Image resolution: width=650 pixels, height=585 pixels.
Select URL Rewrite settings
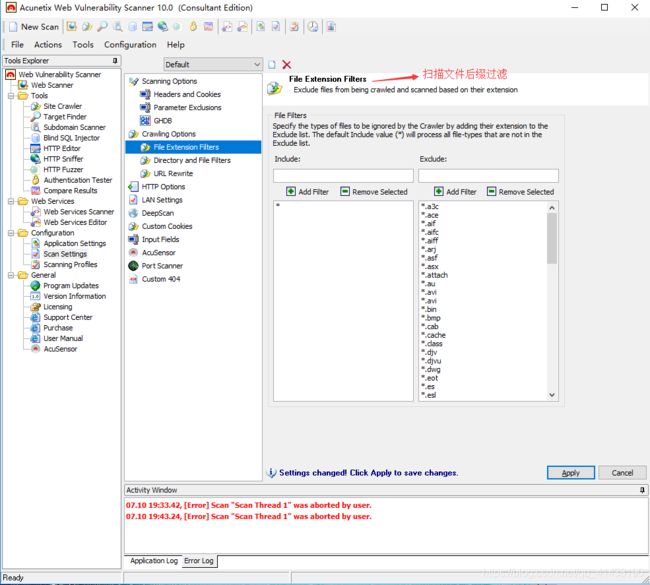click(173, 174)
